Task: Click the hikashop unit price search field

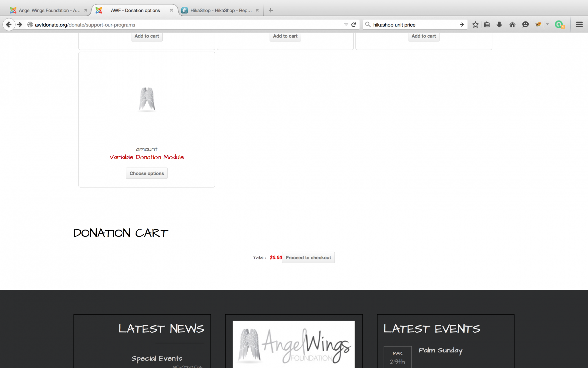Action: (x=412, y=25)
